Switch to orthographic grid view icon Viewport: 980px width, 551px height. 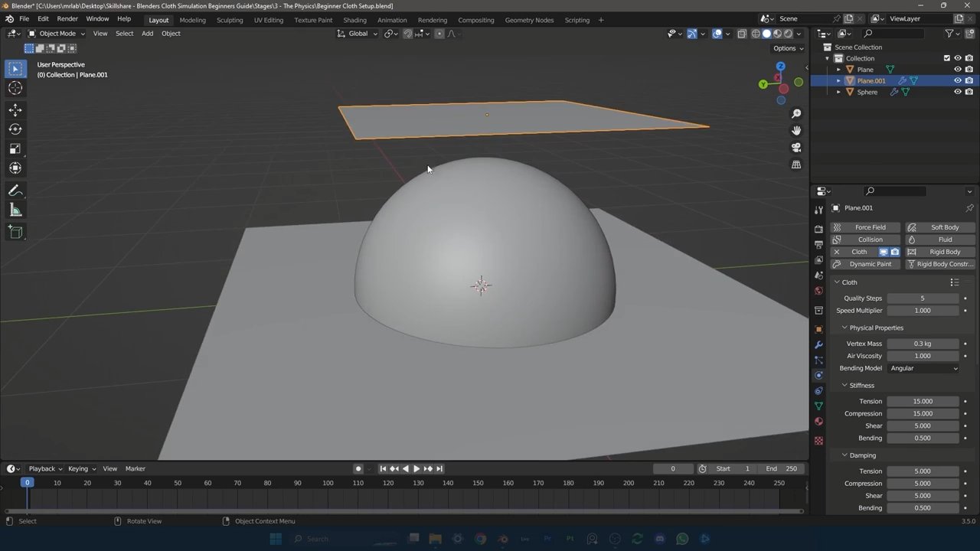point(796,165)
